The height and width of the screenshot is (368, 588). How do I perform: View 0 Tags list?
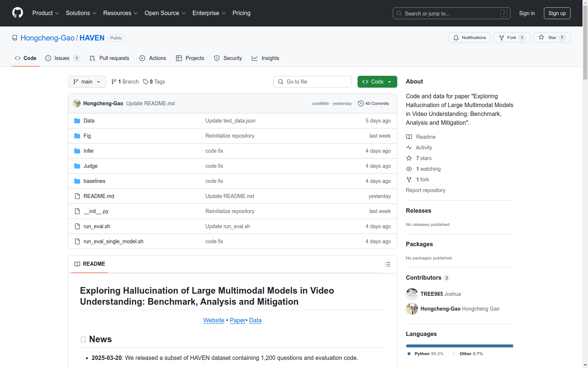tap(154, 82)
